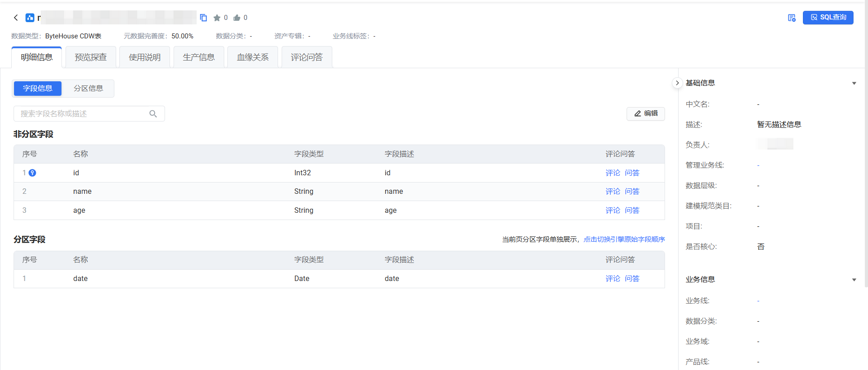The height and width of the screenshot is (370, 868).
Task: Collapse the 基础信息 section arrow
Action: [854, 83]
